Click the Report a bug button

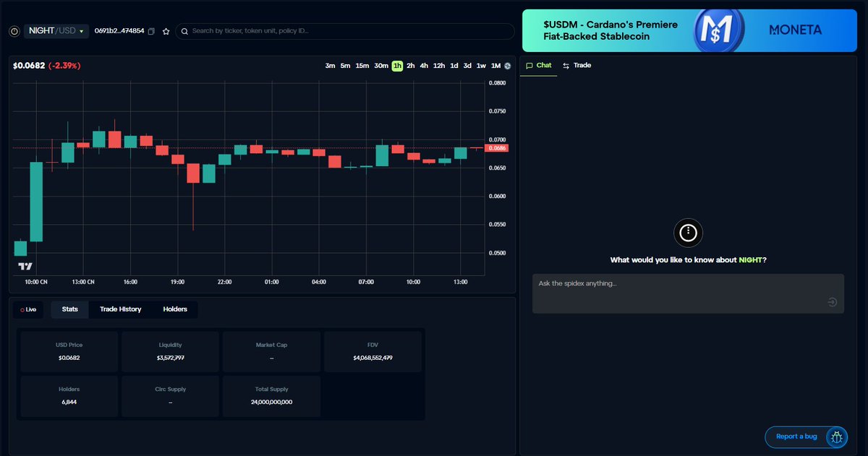[x=807, y=436]
